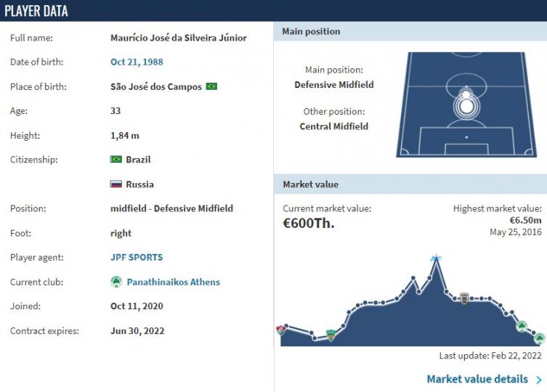Click the midfield - Defensive Midfield position value

(x=171, y=208)
